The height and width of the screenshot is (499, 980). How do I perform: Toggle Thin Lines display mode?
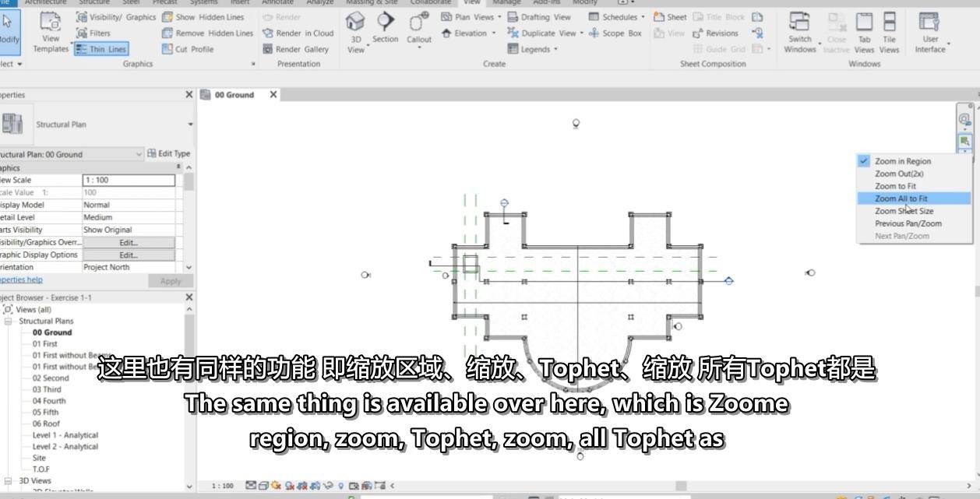pos(101,49)
